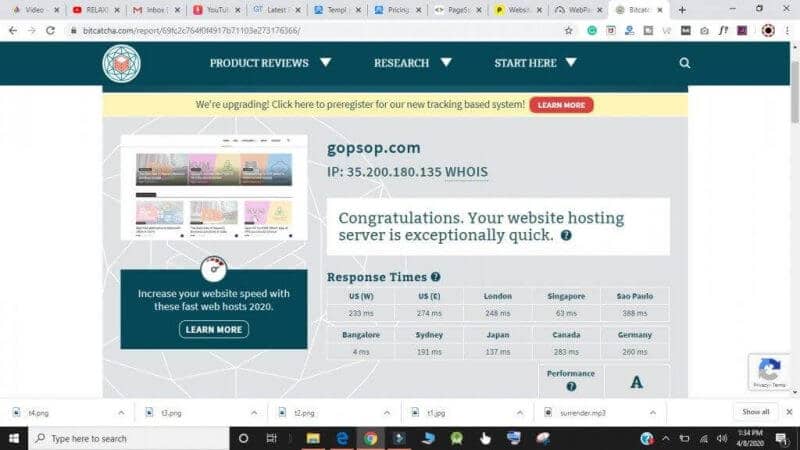The height and width of the screenshot is (450, 800).
Task: Click the Performance grade A
Action: pos(636,382)
